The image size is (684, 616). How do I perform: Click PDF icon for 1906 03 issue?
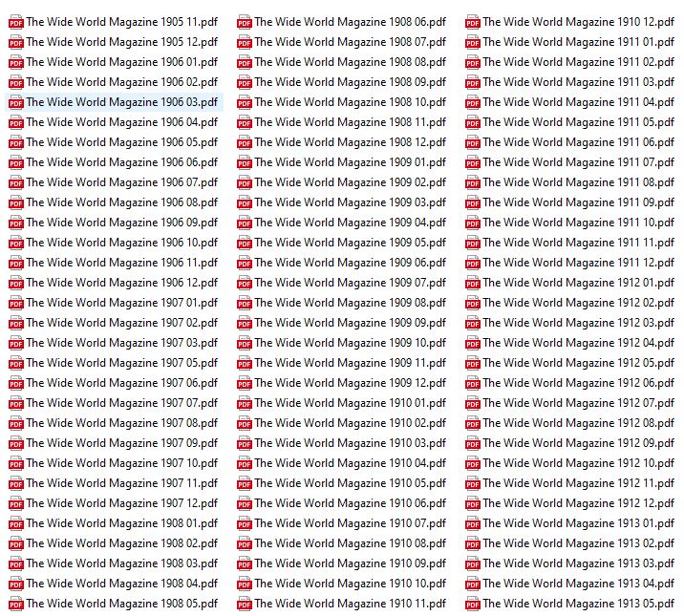click(x=15, y=101)
